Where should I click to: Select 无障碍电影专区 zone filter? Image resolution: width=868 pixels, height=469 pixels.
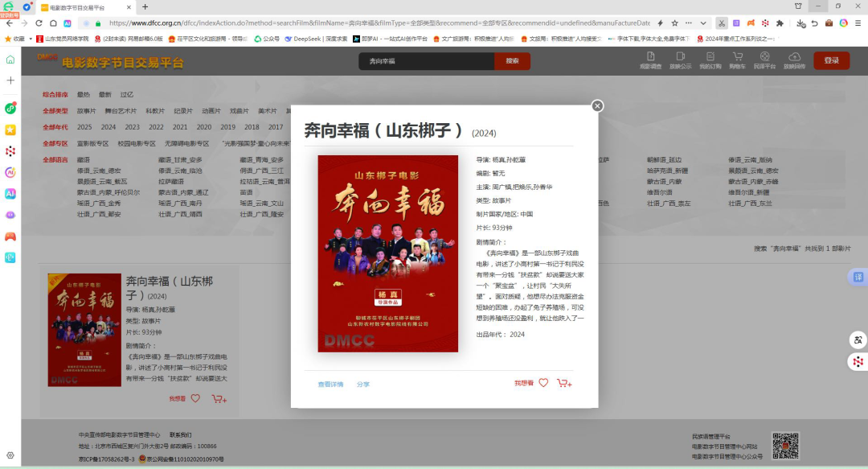pyautogui.click(x=186, y=143)
